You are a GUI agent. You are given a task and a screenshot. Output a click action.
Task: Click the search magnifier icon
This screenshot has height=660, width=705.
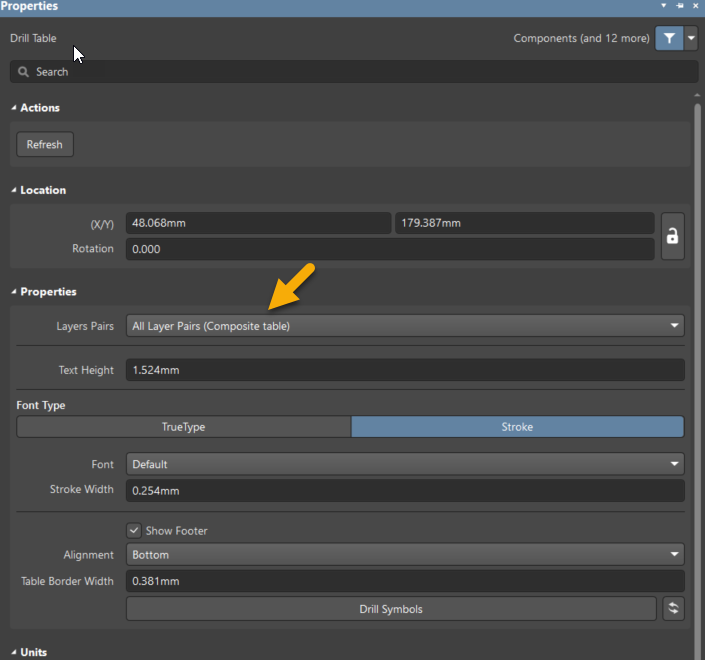23,71
